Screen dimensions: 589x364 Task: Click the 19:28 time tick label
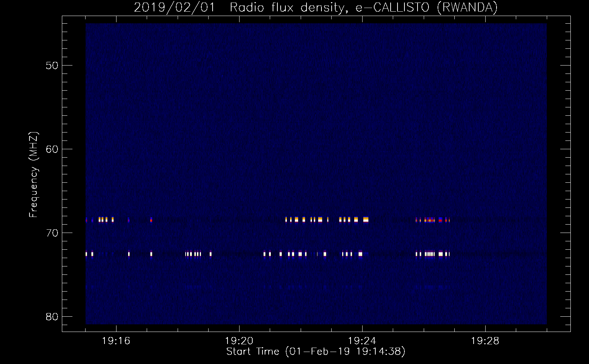(485, 341)
